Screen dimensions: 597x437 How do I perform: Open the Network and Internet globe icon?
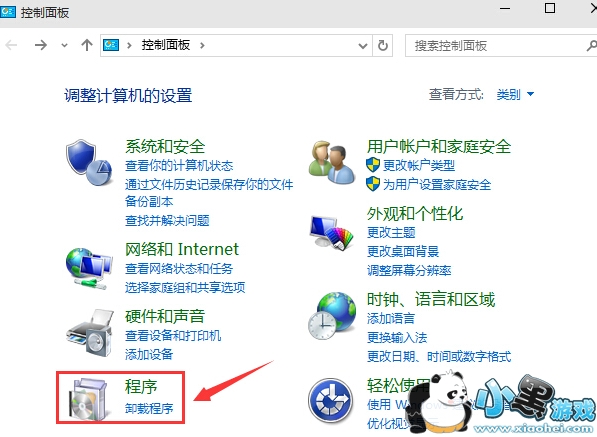89,268
